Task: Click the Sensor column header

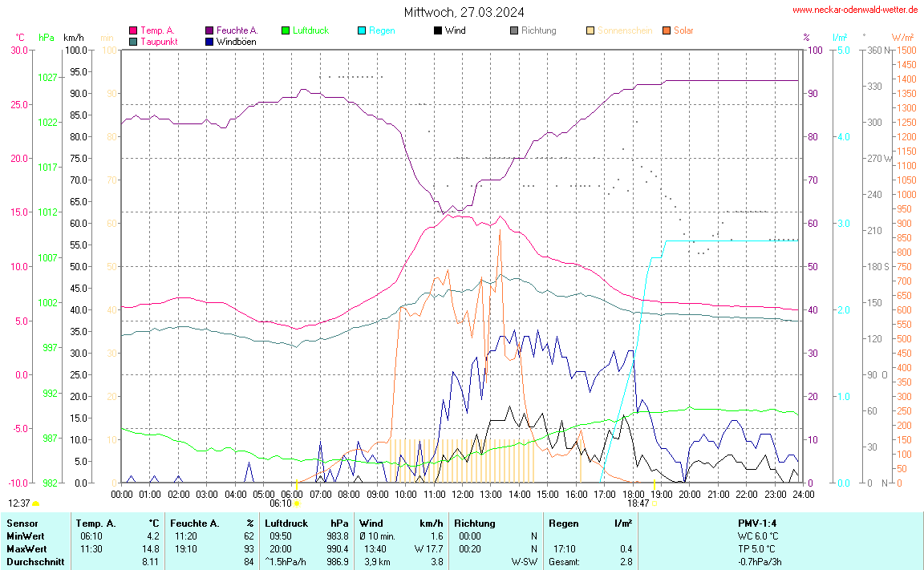Action: [x=22, y=524]
